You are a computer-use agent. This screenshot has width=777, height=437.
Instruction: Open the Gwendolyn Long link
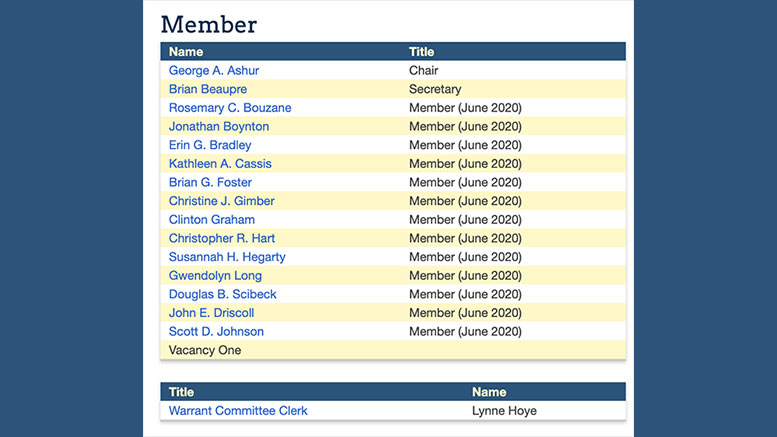(215, 275)
